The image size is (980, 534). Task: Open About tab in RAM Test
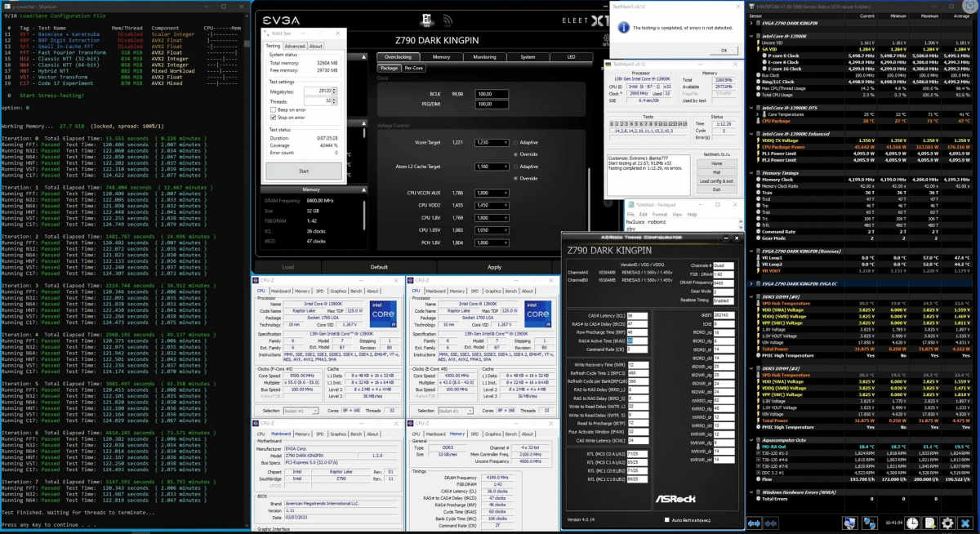click(x=315, y=46)
